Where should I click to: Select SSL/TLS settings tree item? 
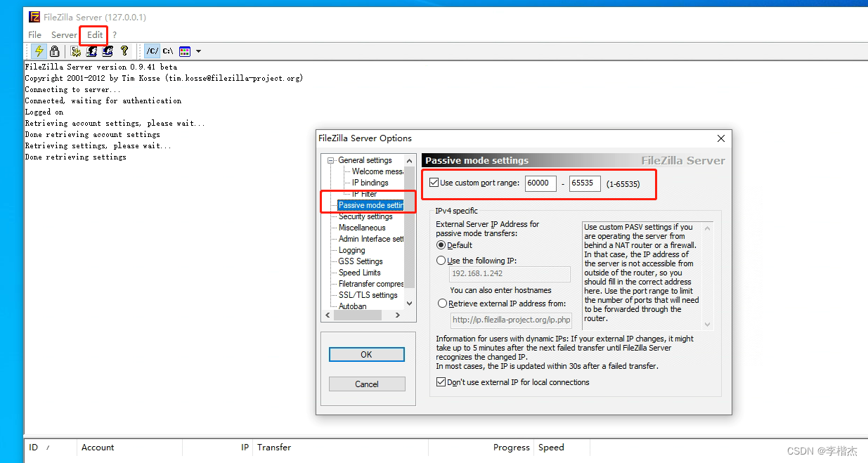[x=368, y=295]
